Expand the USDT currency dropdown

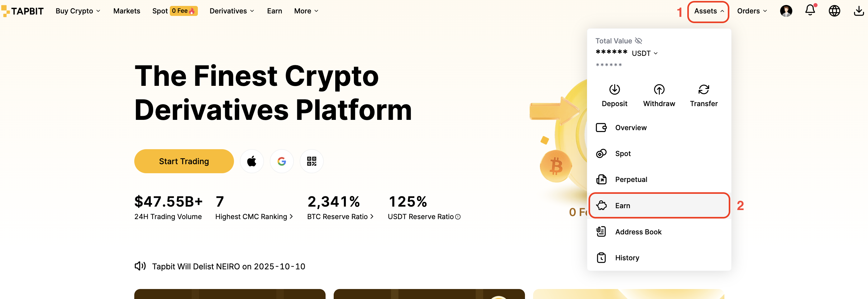645,53
